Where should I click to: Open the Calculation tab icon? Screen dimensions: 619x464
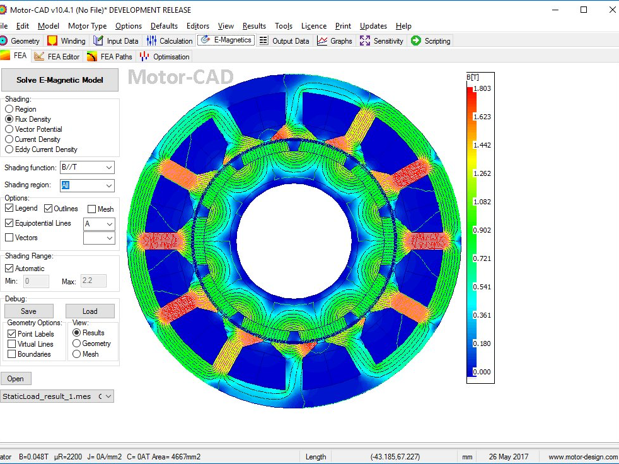151,41
